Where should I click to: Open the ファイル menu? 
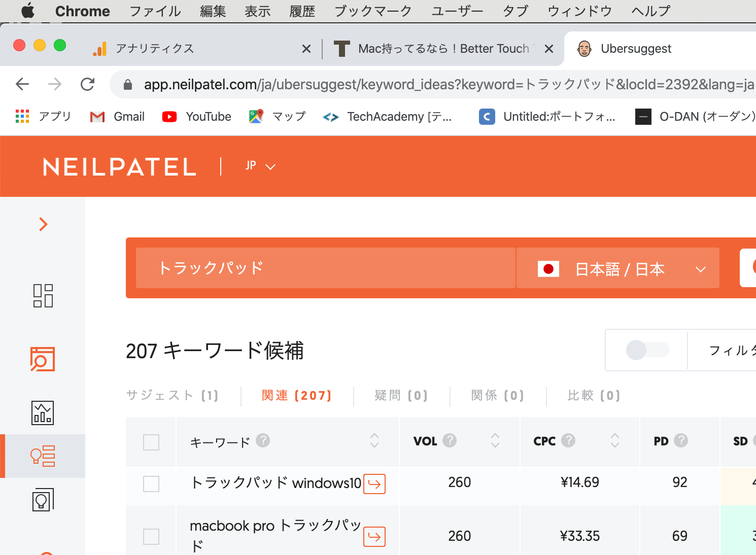[155, 11]
